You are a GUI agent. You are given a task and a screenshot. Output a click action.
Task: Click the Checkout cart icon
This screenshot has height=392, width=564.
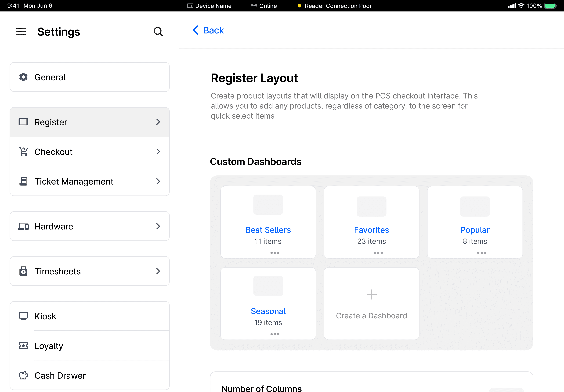coord(23,152)
